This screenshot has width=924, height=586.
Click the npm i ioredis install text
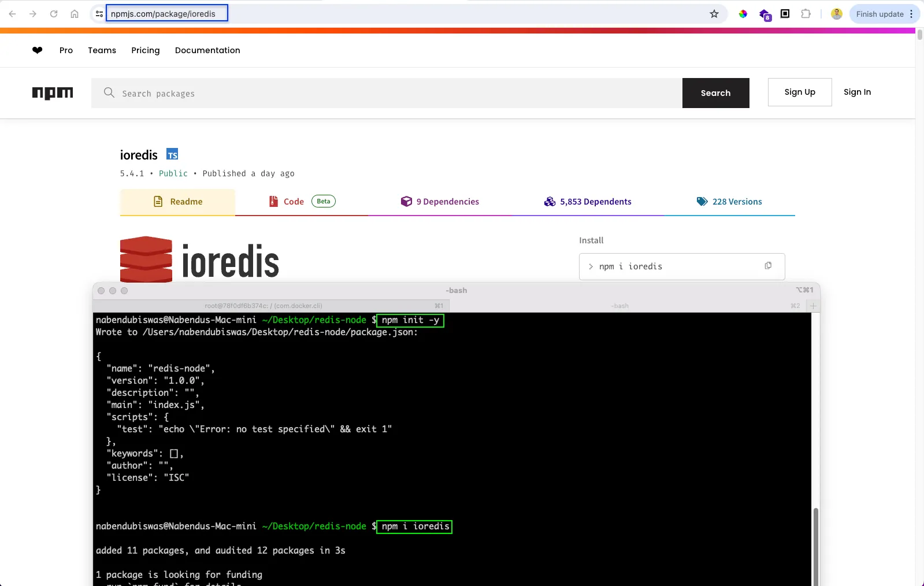(630, 266)
